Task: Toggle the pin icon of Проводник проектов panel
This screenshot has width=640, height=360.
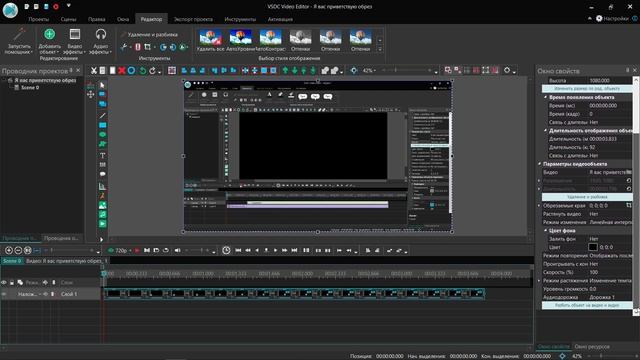Action: [x=71, y=70]
